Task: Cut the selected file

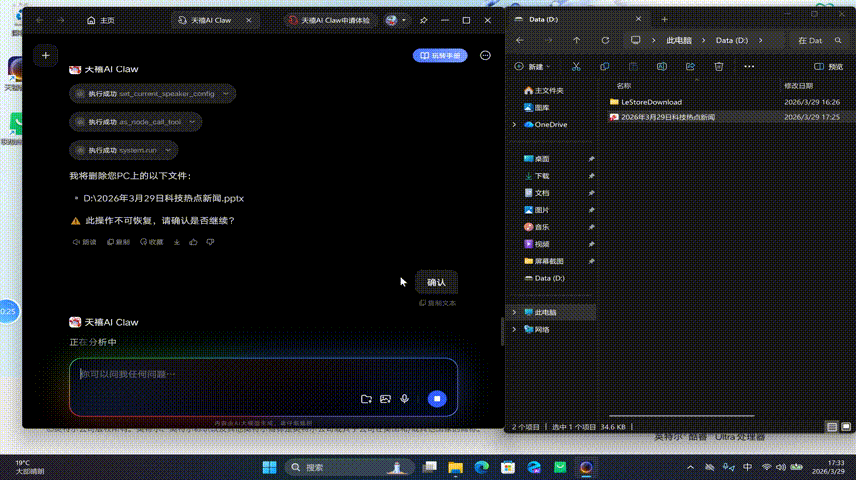Action: [576, 67]
